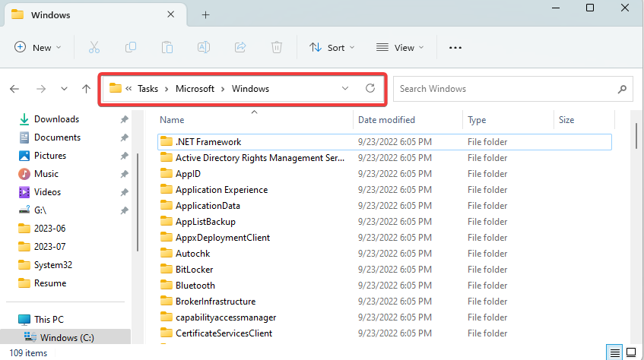The width and height of the screenshot is (644, 360).
Task: Click the BitLocker folder icon
Action: point(167,270)
